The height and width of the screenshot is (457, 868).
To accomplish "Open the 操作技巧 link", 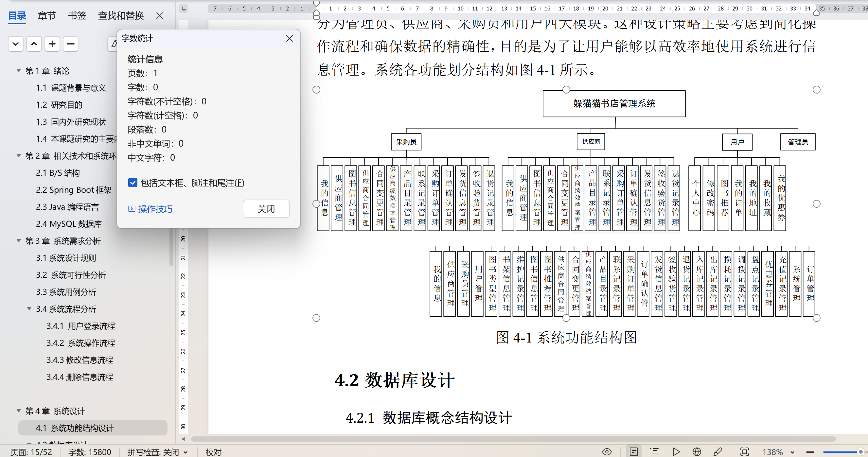I will click(155, 209).
